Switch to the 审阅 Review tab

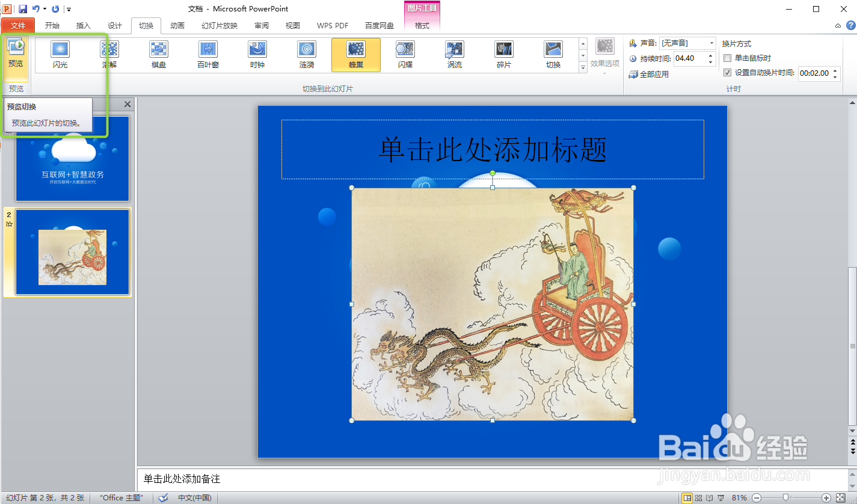click(262, 26)
